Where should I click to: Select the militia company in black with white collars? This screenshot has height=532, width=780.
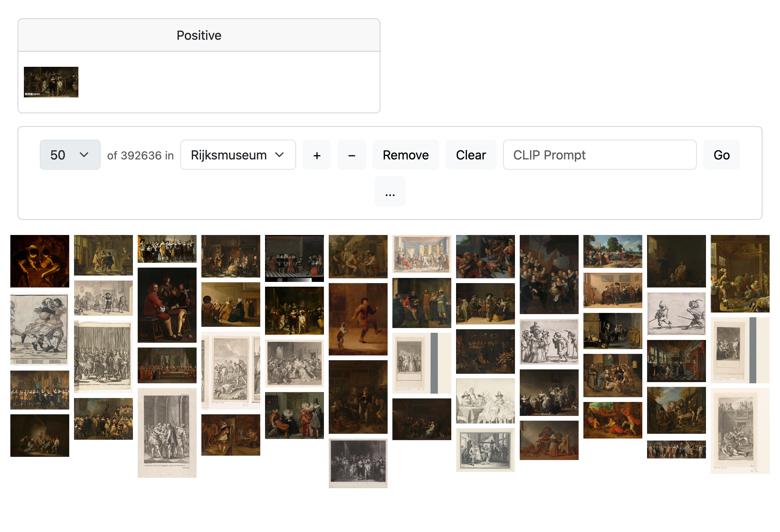tap(167, 249)
